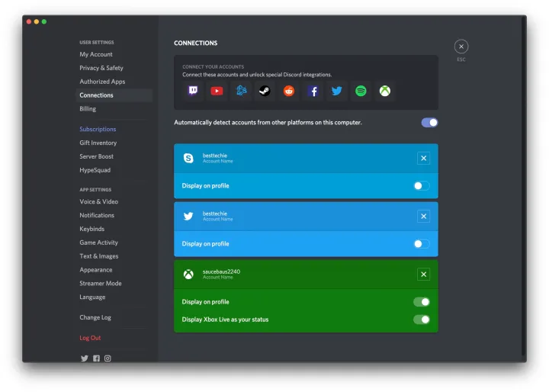The width and height of the screenshot is (549, 392).
Task: Click besttechie name on Skype card
Action: [214, 156]
